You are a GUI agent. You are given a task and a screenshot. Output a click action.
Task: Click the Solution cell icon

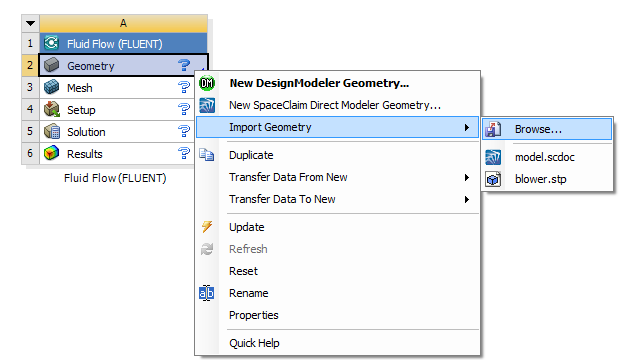point(52,131)
